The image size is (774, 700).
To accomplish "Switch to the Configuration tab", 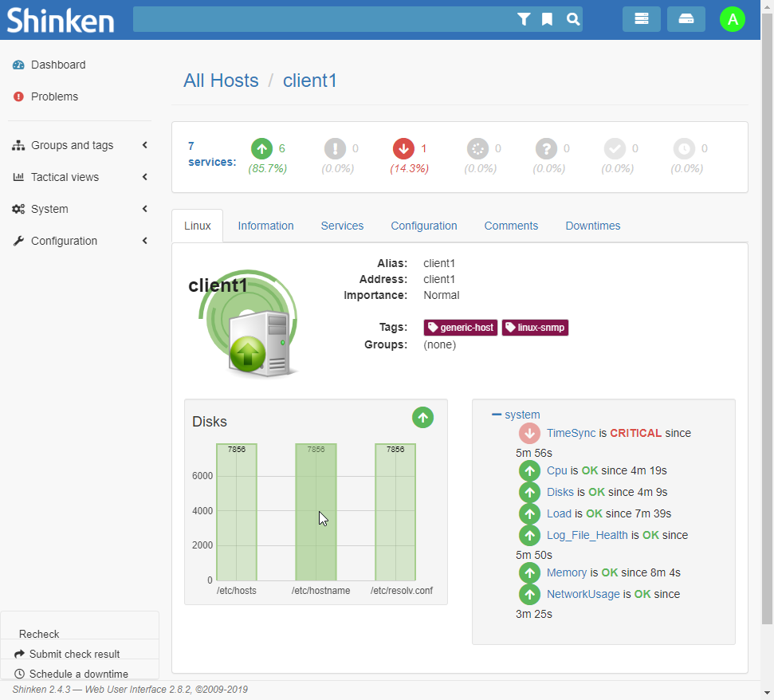I will [424, 226].
